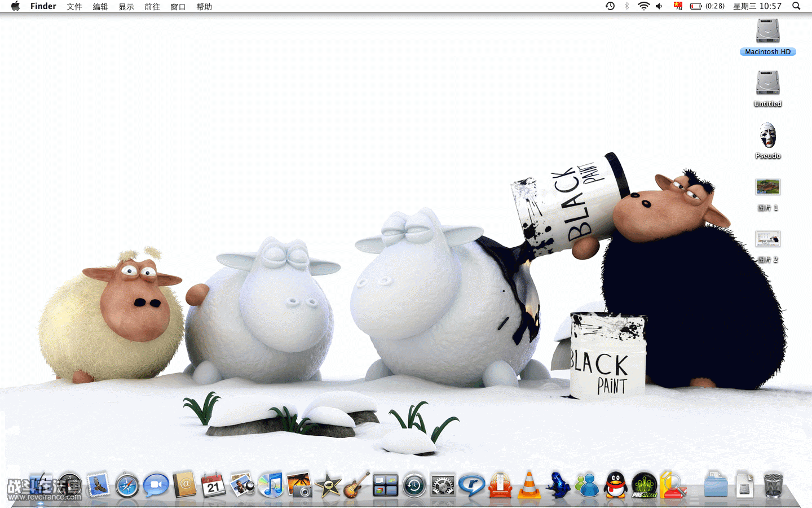This screenshot has height=508, width=812.
Task: Launch RealPlayer from the Dock
Action: (x=472, y=485)
